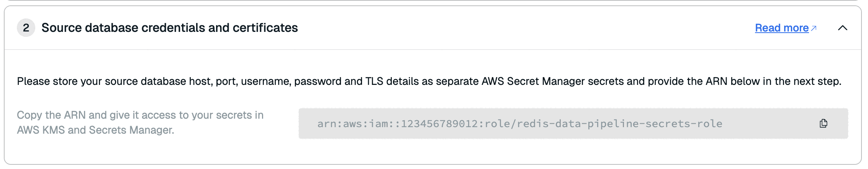The width and height of the screenshot is (868, 169).
Task: Click the step 2 number badge
Action: (26, 28)
